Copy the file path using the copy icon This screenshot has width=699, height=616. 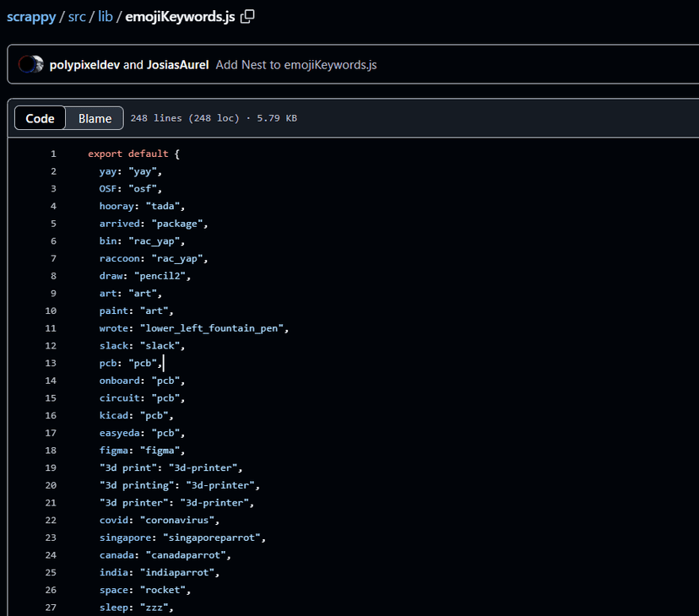[247, 17]
